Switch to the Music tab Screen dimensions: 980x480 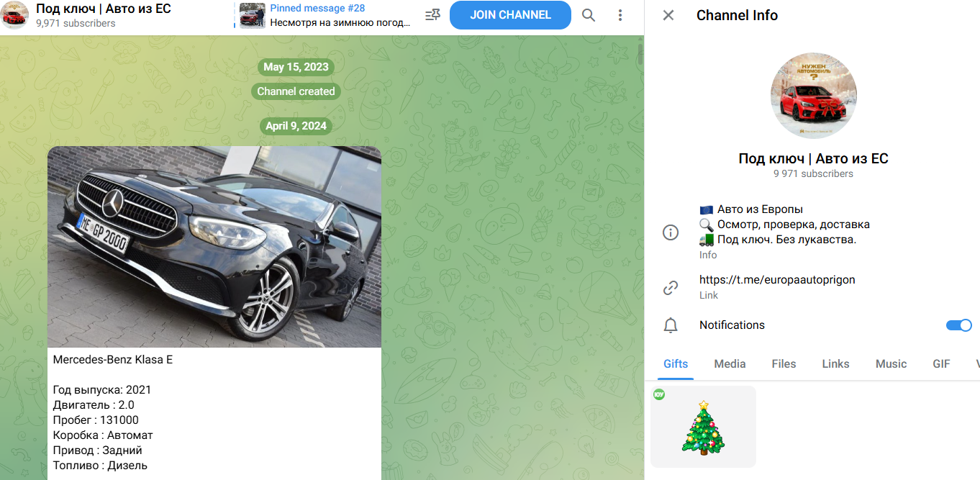coord(891,364)
